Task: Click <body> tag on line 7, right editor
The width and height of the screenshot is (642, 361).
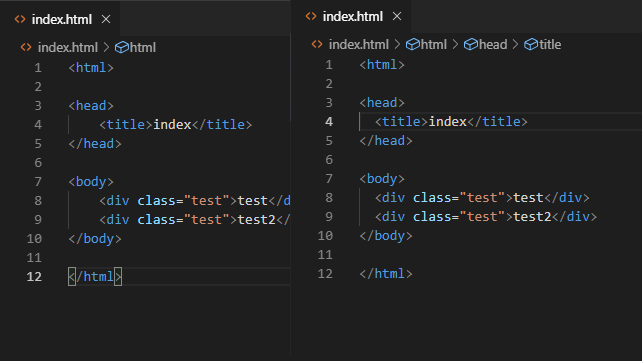Action: click(382, 179)
